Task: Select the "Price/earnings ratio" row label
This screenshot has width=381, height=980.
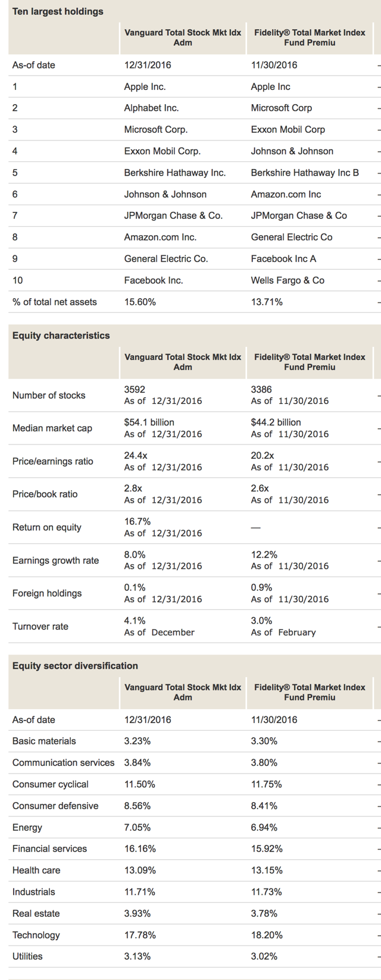Action: point(53,462)
